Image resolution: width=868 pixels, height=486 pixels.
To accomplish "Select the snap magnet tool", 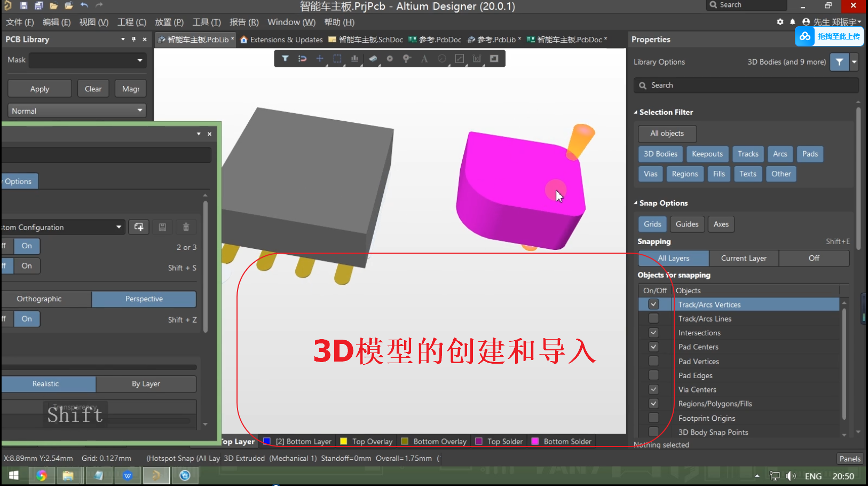I will [x=302, y=59].
